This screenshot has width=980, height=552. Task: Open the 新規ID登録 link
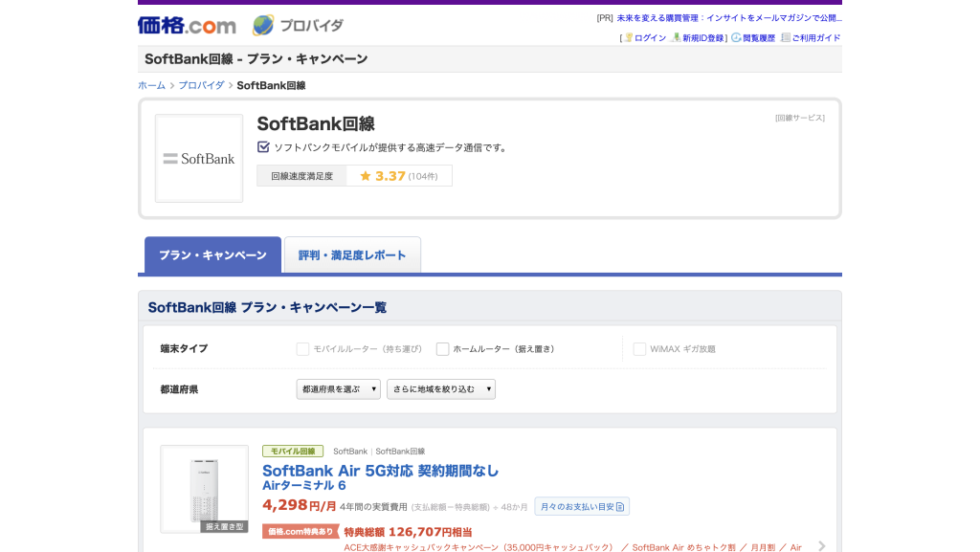point(702,38)
